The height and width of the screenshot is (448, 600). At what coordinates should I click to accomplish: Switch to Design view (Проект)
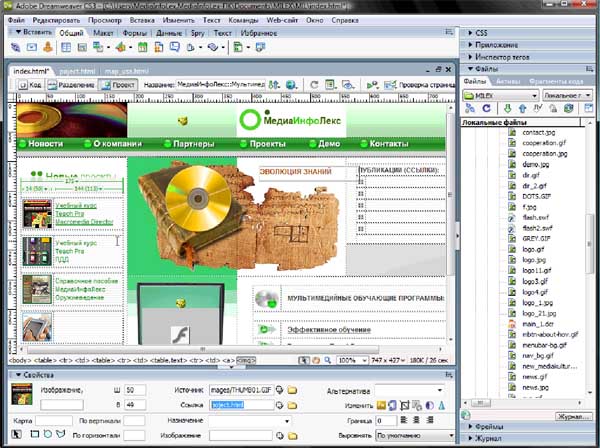tap(118, 86)
